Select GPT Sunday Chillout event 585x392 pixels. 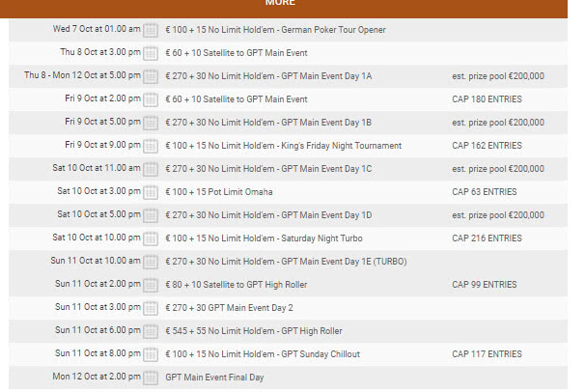263,354
